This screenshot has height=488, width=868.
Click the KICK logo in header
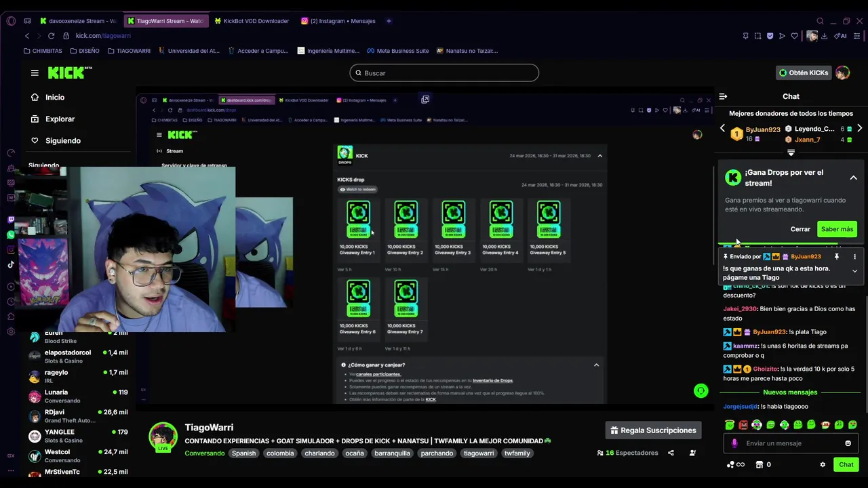tap(69, 73)
